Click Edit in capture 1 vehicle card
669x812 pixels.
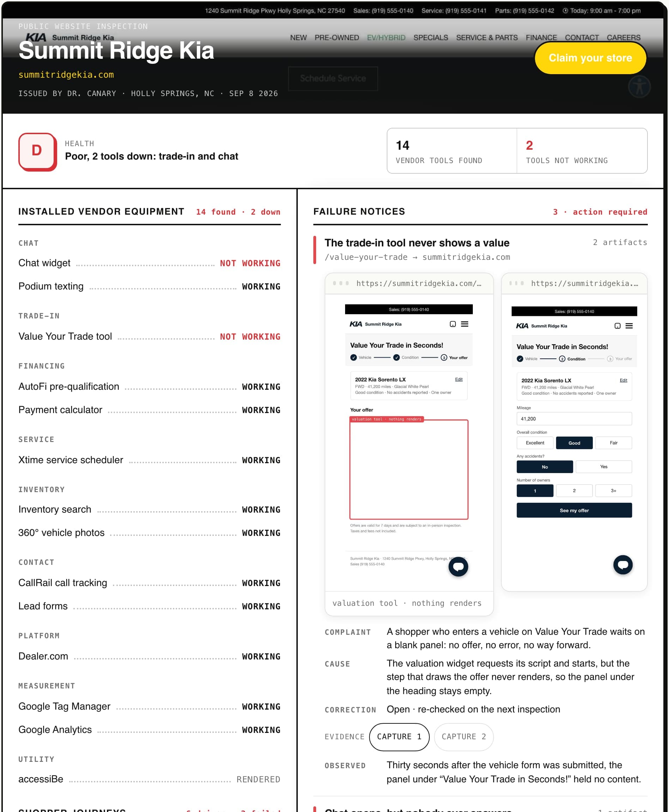click(459, 380)
